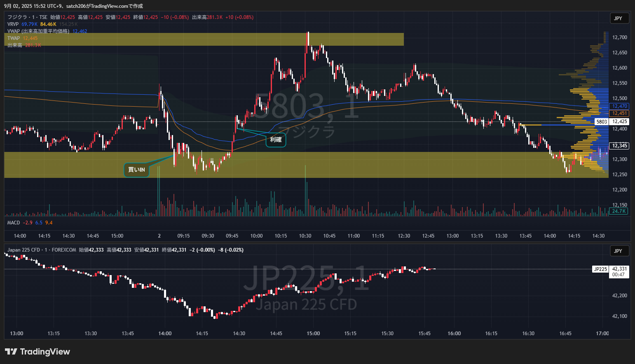
Task: Select the VRVP indicator legend label
Action: point(13,24)
